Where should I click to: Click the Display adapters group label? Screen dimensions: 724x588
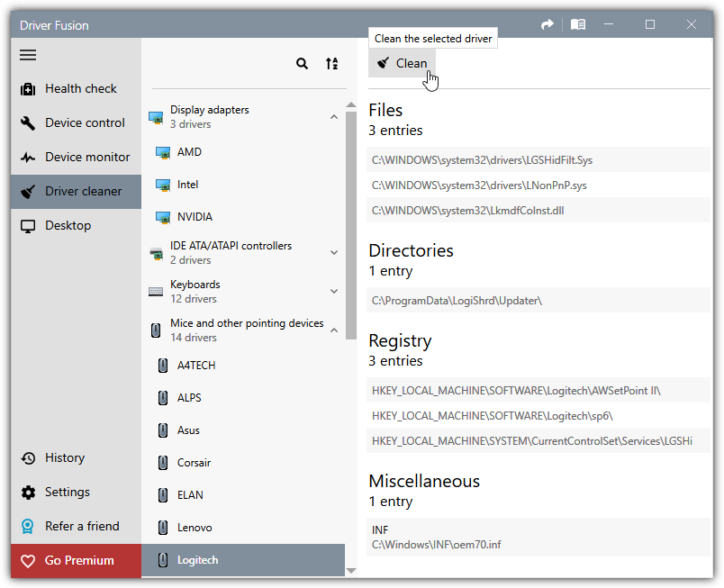point(209,110)
